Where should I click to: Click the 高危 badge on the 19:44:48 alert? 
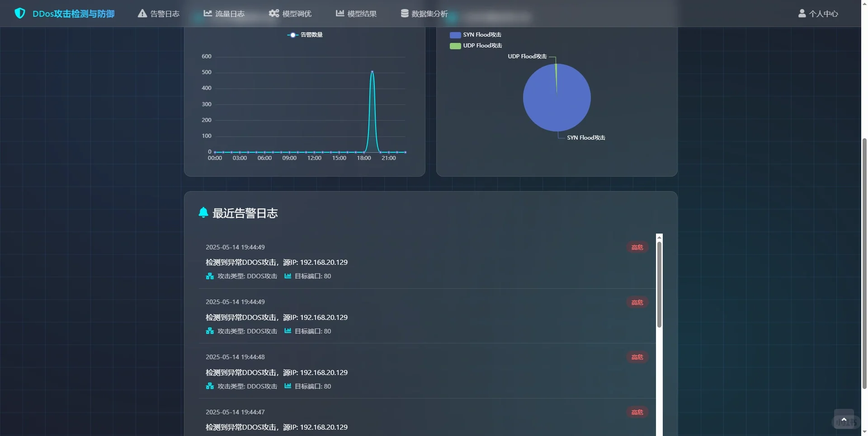pyautogui.click(x=637, y=357)
